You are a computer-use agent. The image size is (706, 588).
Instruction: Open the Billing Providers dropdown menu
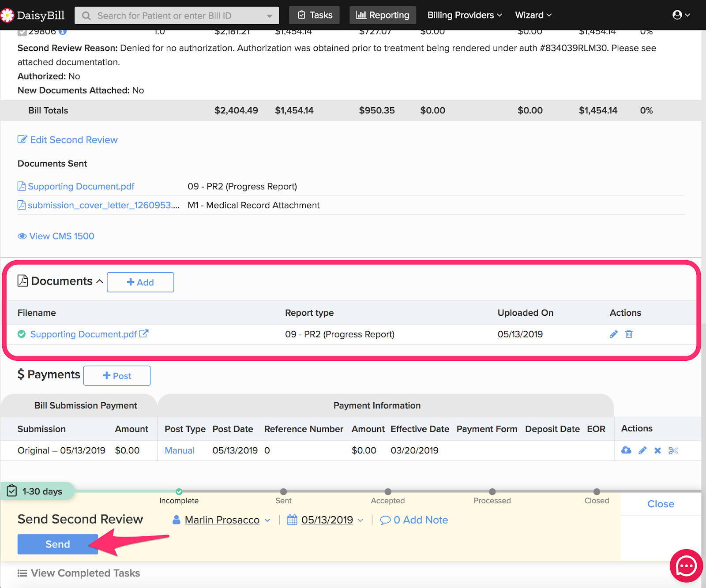(465, 15)
